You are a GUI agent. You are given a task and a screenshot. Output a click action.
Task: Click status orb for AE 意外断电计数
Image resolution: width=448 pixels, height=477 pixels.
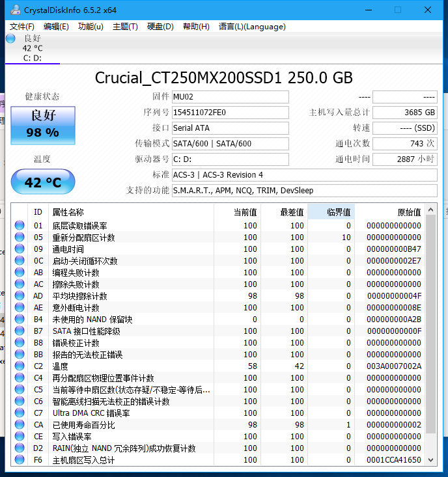tap(20, 307)
